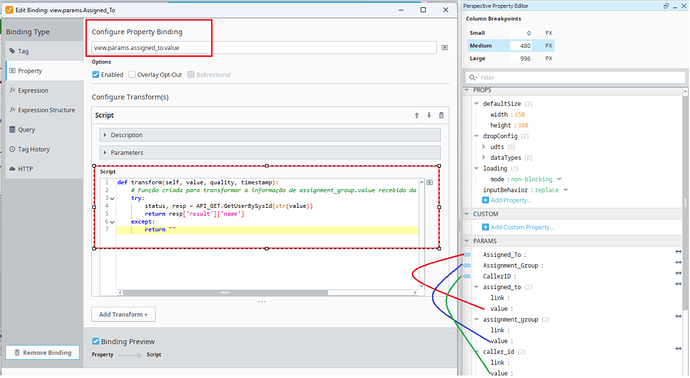Select the height value 380
The width and height of the screenshot is (690, 378).
point(523,125)
